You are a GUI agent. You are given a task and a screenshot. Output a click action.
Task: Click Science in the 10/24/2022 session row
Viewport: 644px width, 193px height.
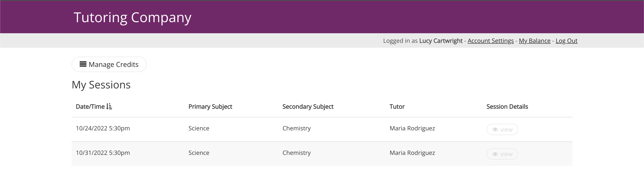[199, 128]
